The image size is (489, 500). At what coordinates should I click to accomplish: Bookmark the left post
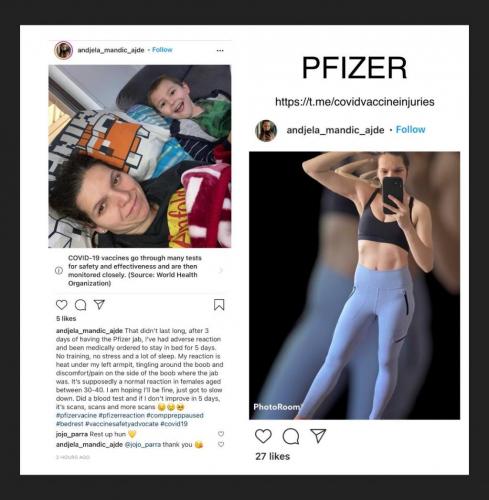[219, 305]
